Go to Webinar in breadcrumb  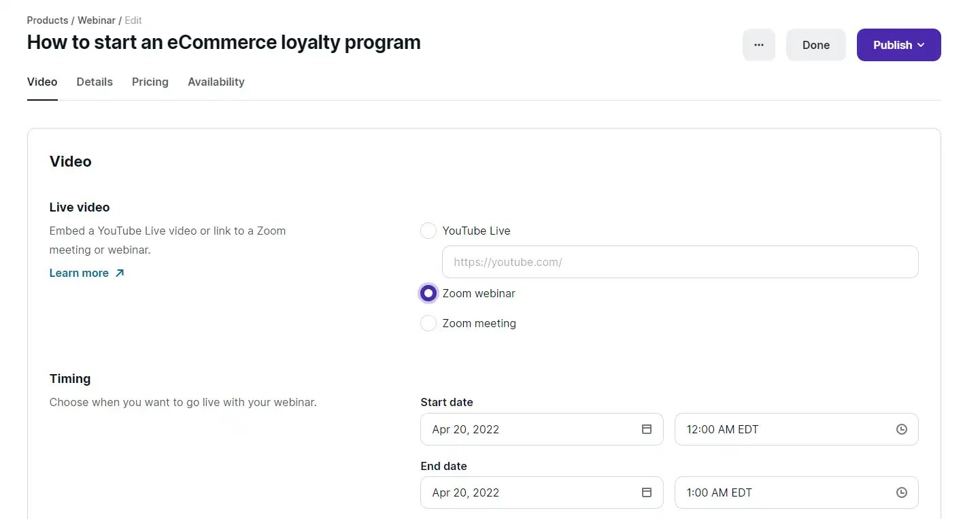click(x=97, y=20)
